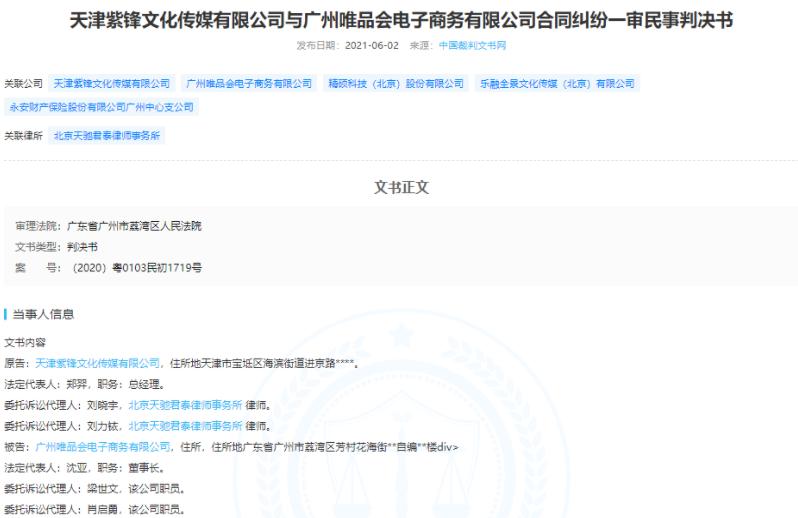The width and height of the screenshot is (798, 518).
Task: Click the 文书内容 label
Action: 25,342
